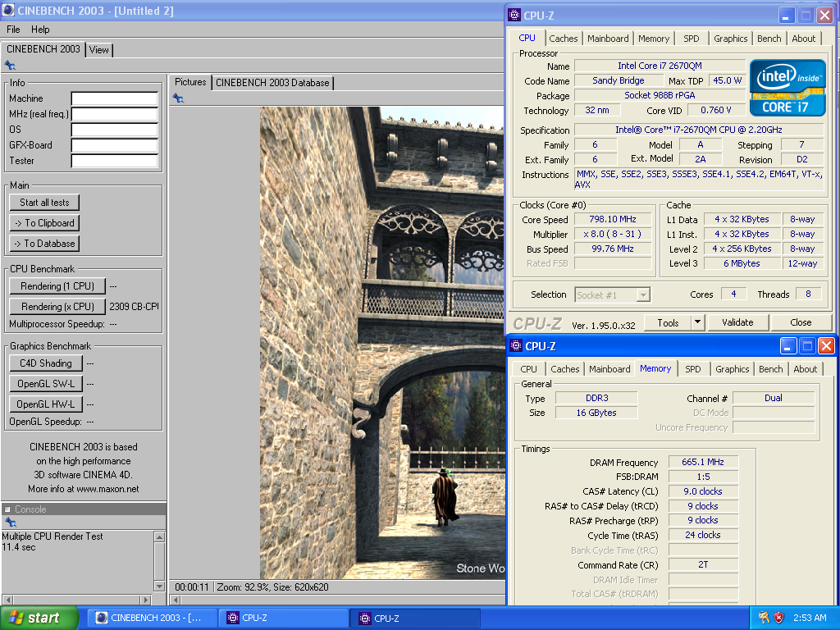
Task: Expand the Socket #1 selection combo box
Action: [643, 295]
